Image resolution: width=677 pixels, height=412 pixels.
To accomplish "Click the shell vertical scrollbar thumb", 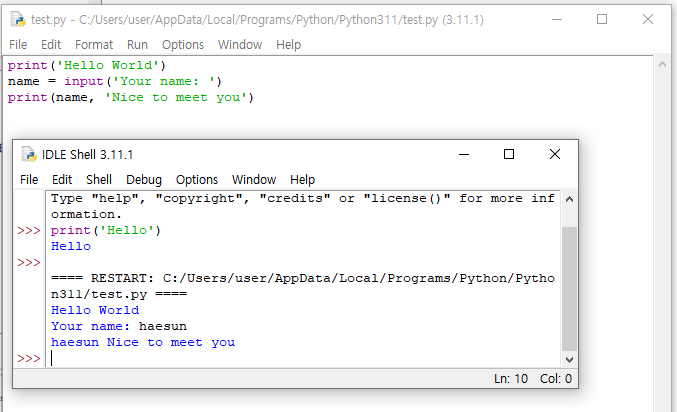I will click(569, 288).
